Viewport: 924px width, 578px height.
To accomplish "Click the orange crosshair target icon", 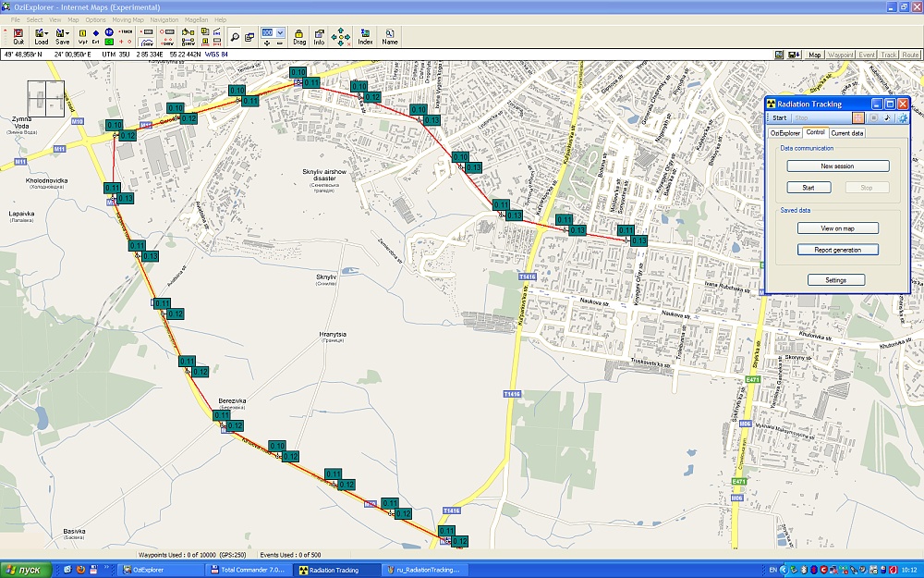I will coord(858,118).
